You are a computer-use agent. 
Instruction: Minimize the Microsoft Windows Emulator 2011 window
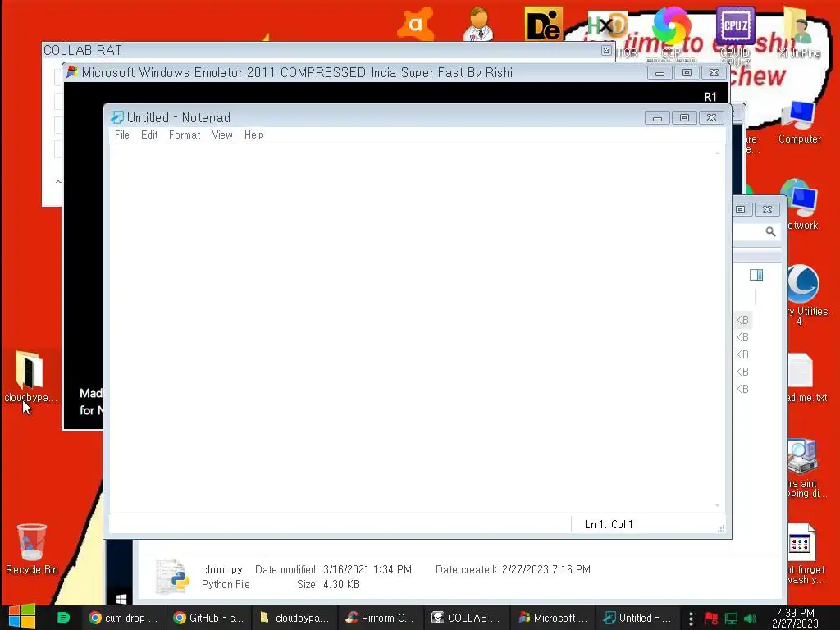pos(660,73)
